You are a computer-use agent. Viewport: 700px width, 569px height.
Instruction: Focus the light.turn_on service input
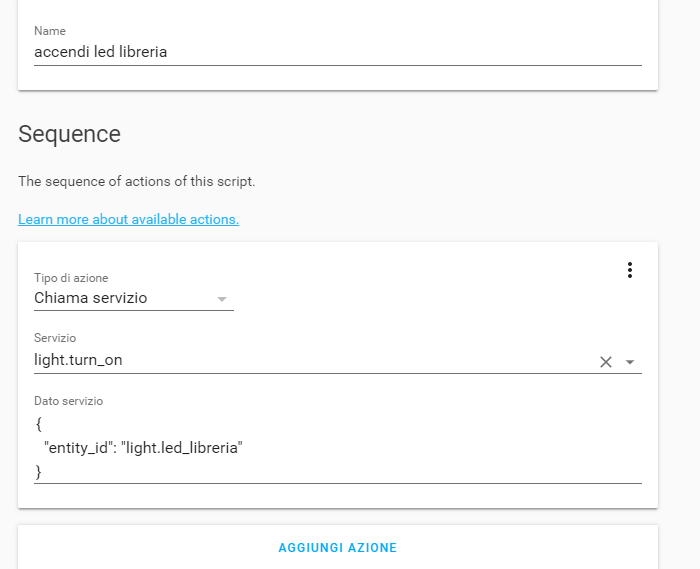[300, 360]
